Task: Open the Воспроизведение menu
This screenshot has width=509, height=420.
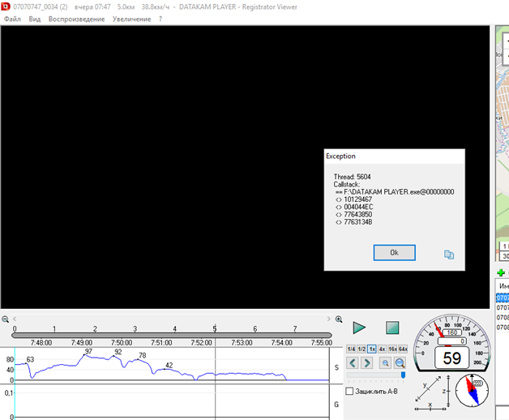Action: tap(76, 19)
